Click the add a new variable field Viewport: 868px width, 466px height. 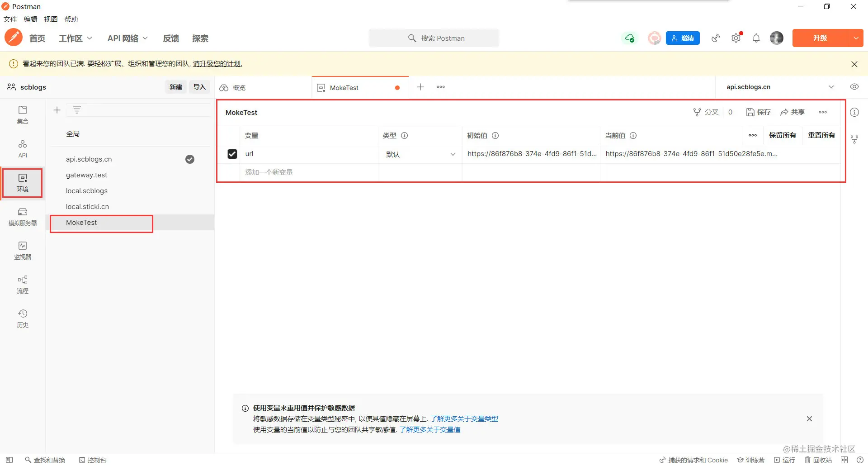308,172
